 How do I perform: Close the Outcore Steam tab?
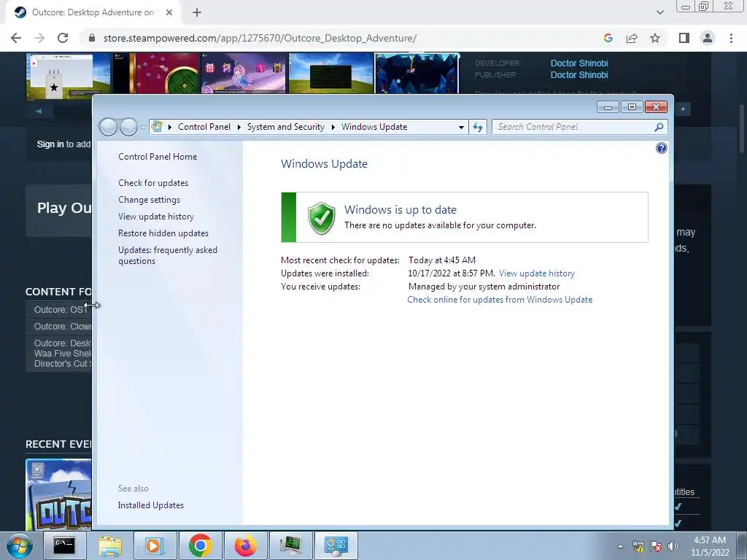[169, 12]
